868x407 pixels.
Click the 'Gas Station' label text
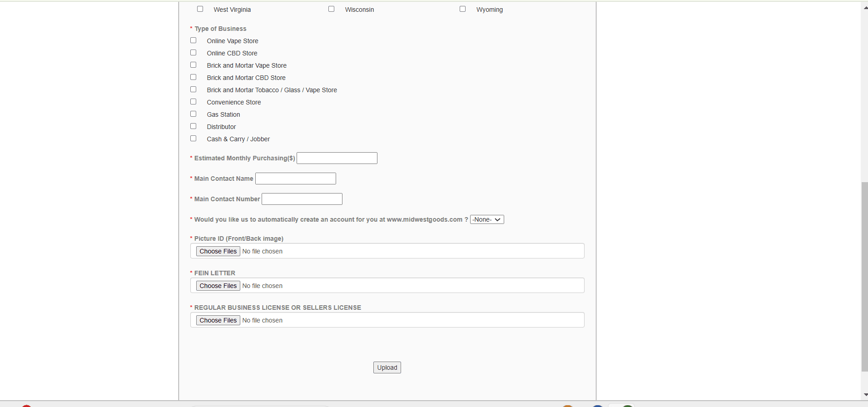click(223, 114)
